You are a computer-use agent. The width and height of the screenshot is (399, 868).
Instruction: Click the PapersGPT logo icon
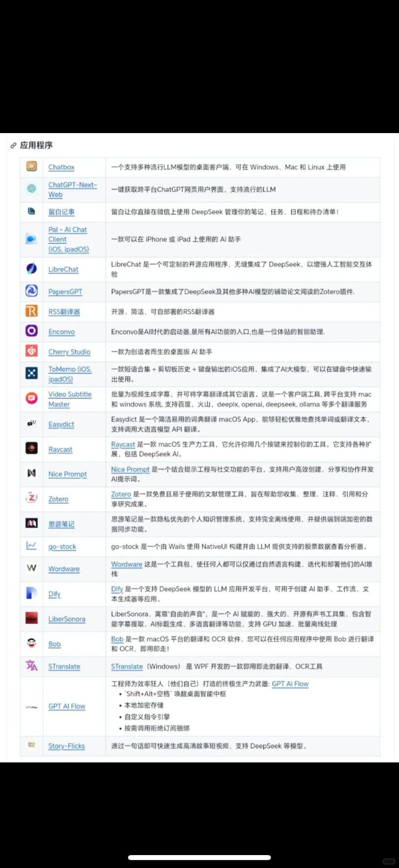coord(31,291)
